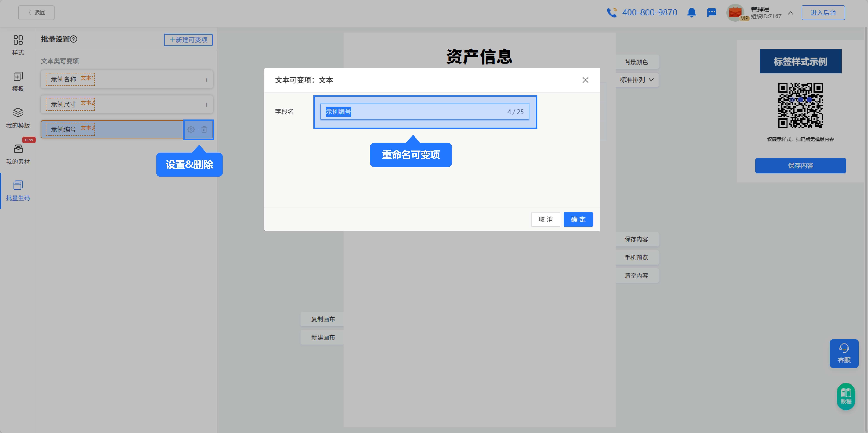This screenshot has height=433, width=868.
Task: Click the 字段名 text input field
Action: coord(425,112)
